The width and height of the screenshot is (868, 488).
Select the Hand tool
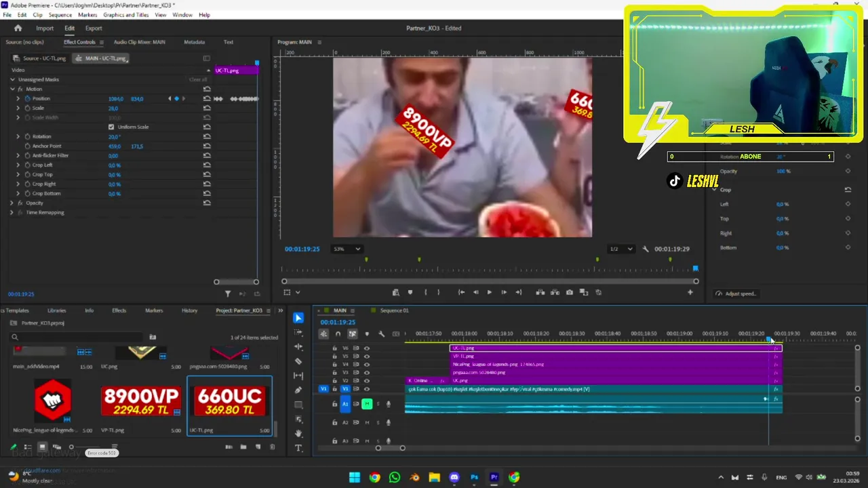coord(298,433)
